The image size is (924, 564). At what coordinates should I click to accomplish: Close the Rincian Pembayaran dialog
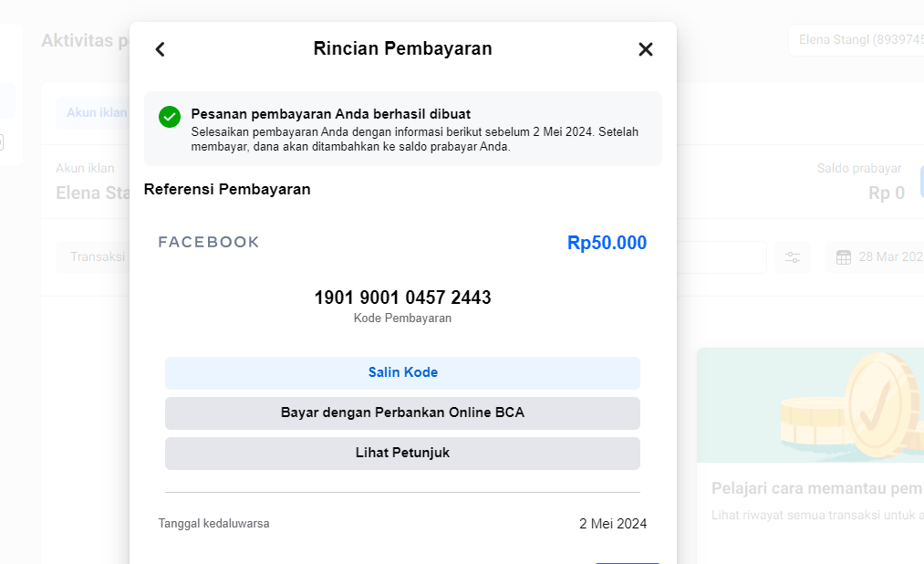coord(646,49)
